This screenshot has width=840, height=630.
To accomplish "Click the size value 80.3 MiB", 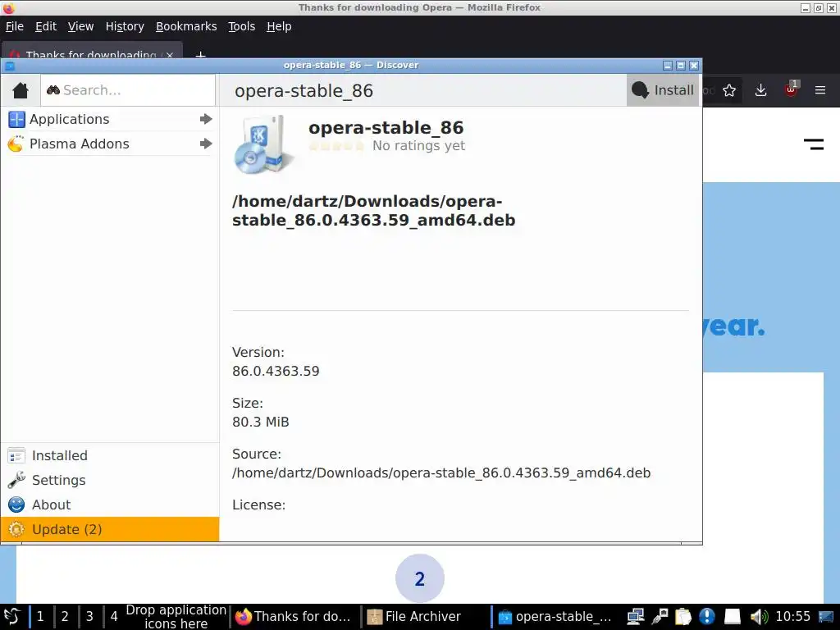I will pos(260,422).
